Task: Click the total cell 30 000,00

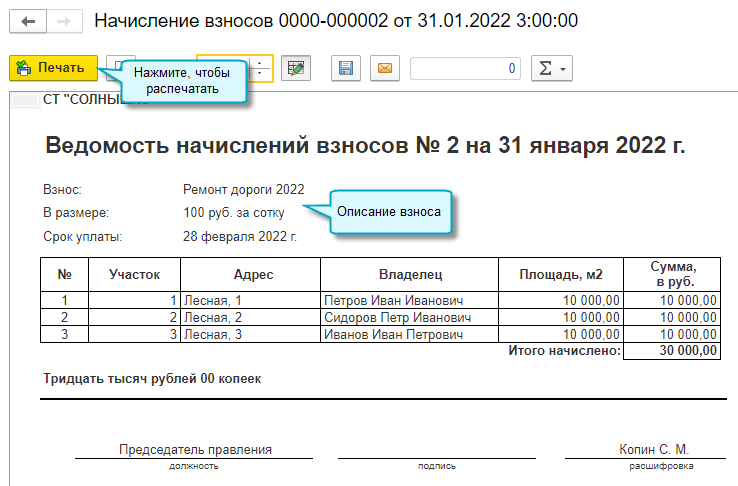Action: click(x=672, y=351)
